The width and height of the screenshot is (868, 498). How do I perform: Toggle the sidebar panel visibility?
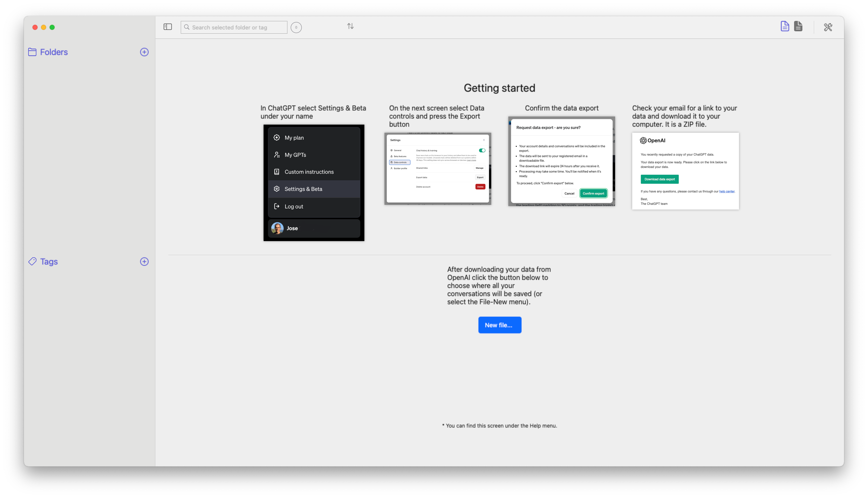point(167,27)
